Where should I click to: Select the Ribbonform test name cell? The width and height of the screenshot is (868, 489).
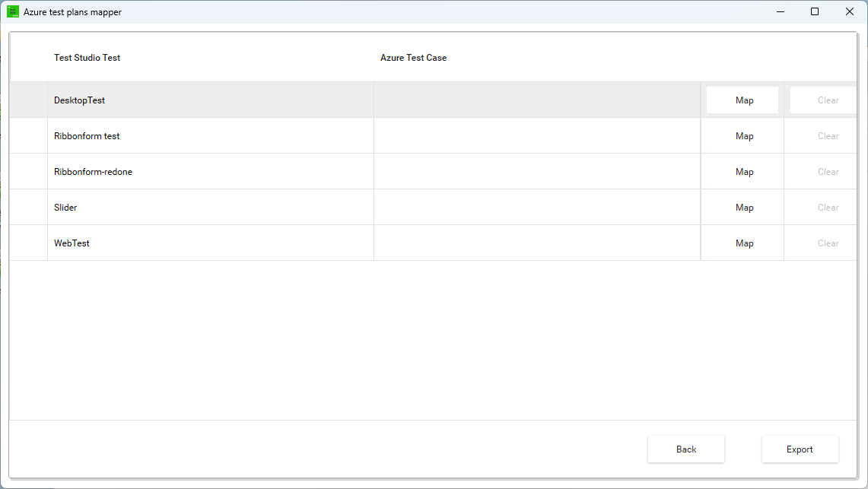pos(211,136)
